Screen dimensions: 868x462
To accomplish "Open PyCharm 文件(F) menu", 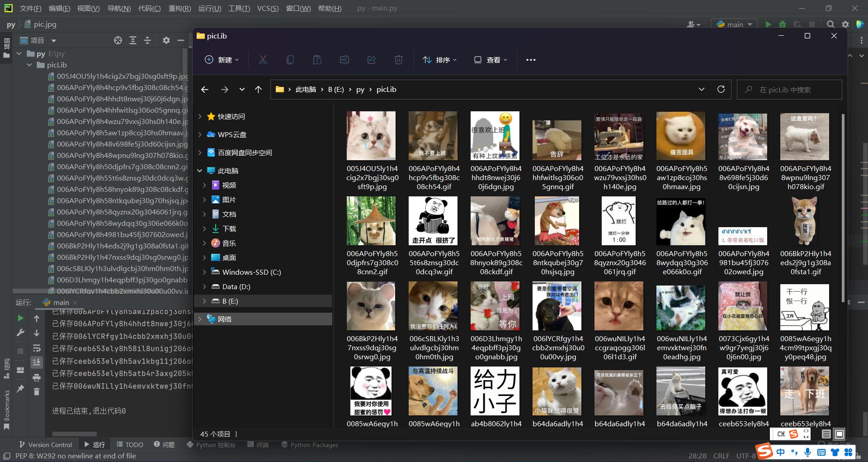I will (x=31, y=8).
